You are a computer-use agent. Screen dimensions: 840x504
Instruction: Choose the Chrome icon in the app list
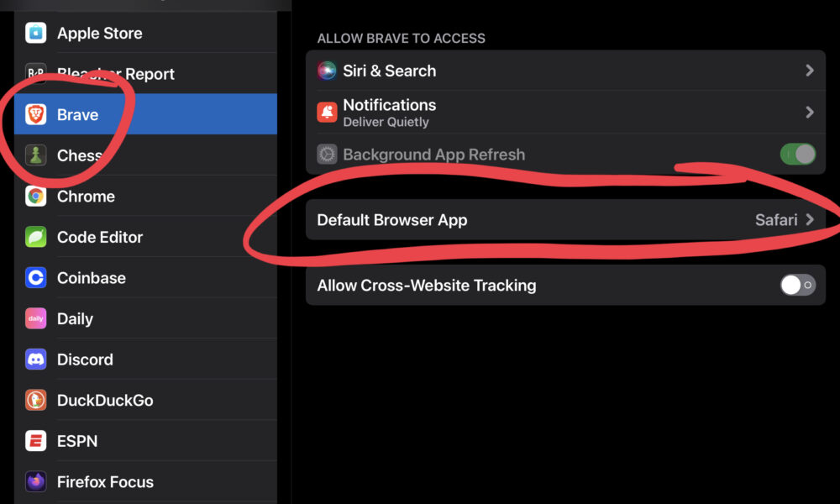pyautogui.click(x=36, y=196)
